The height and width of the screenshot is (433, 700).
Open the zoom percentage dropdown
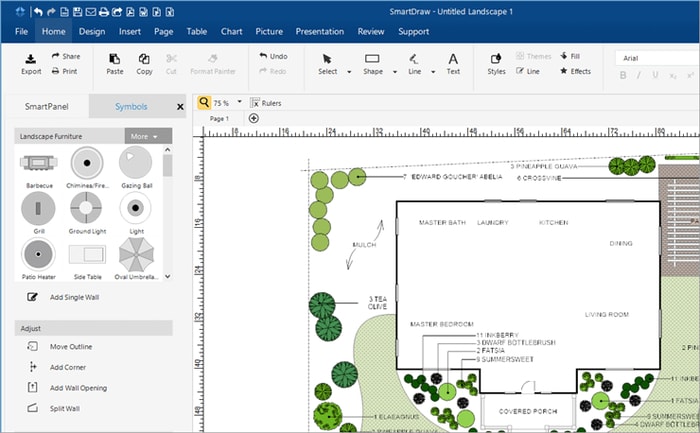pos(240,102)
